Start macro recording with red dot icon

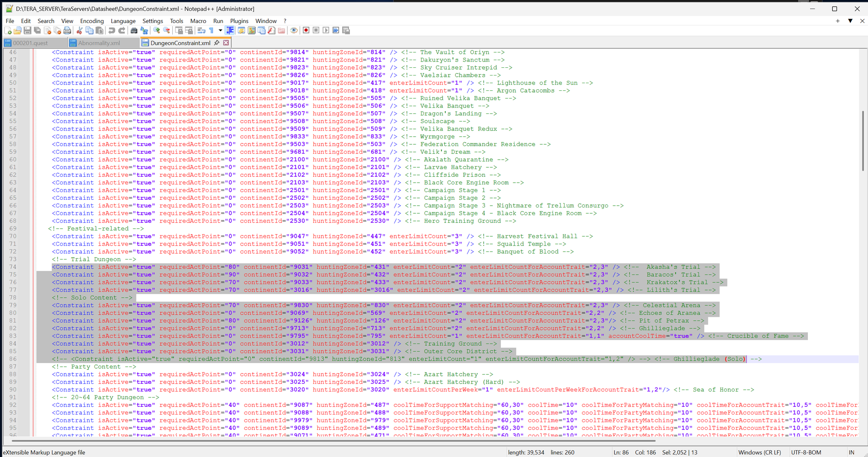pos(306,31)
